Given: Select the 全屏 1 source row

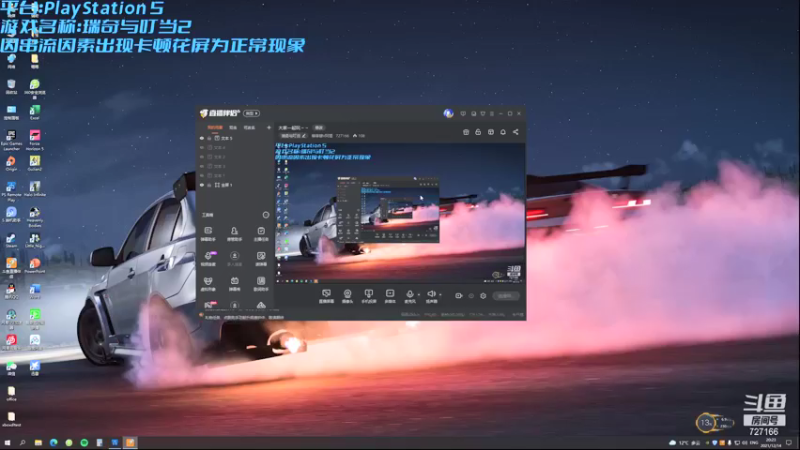Looking at the screenshot, I should click(235, 185).
